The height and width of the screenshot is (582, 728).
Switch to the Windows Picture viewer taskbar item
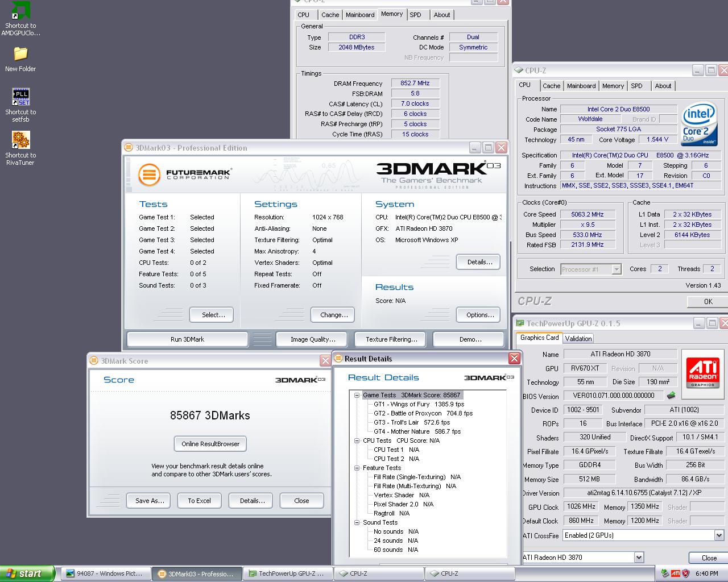pyautogui.click(x=106, y=573)
